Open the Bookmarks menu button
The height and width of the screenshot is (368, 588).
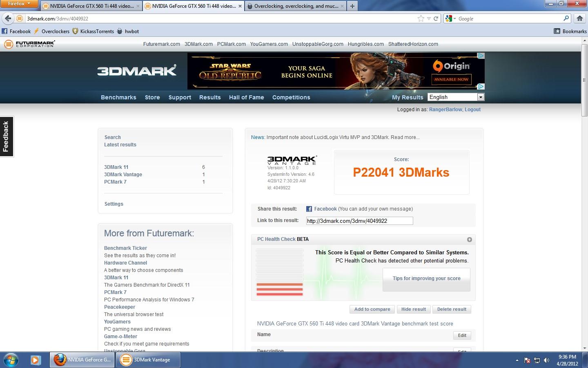click(x=570, y=31)
